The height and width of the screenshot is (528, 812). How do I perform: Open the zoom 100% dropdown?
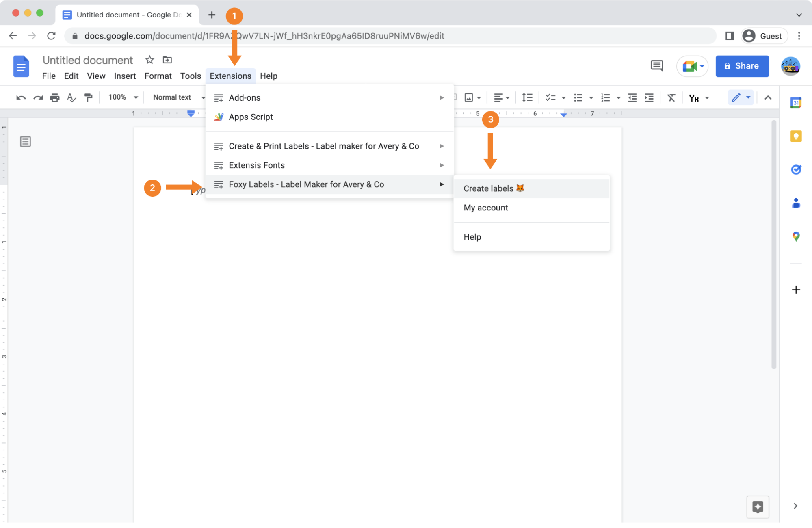click(123, 97)
